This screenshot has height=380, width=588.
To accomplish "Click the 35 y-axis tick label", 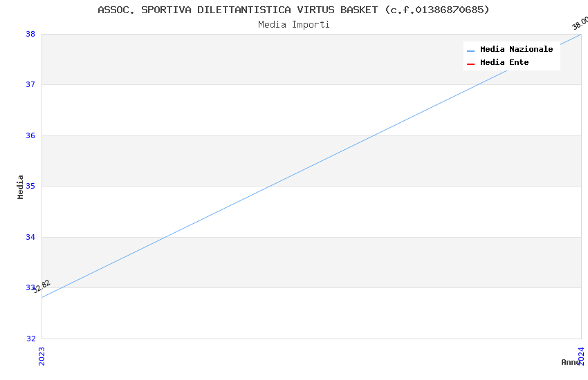I will 30,187.
